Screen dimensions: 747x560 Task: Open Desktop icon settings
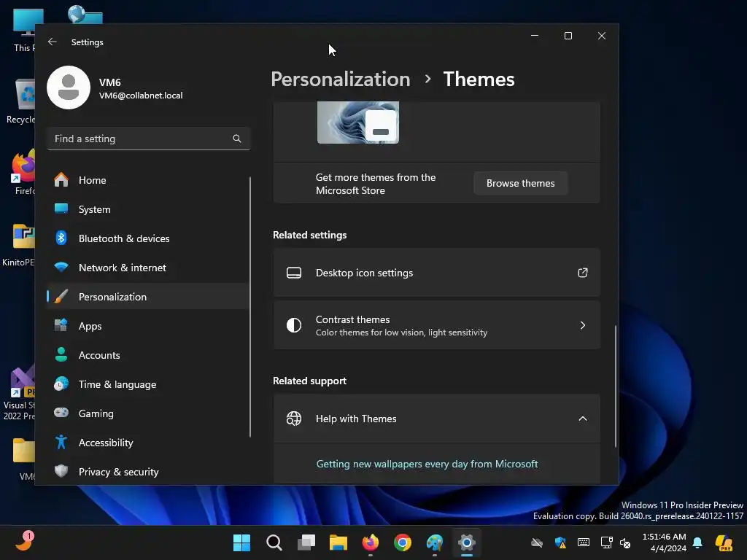coord(436,273)
